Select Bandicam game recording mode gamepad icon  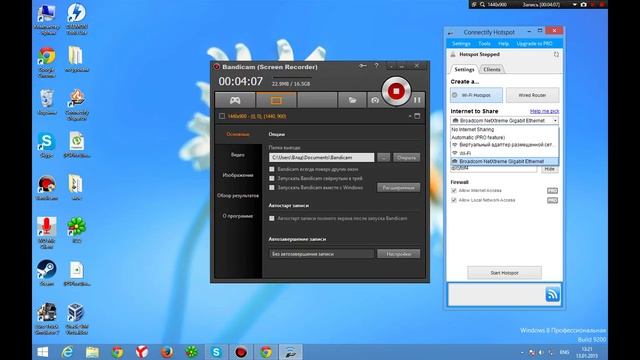point(235,100)
